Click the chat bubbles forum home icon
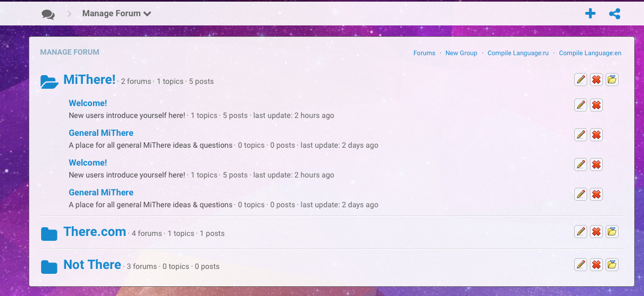 tap(48, 14)
